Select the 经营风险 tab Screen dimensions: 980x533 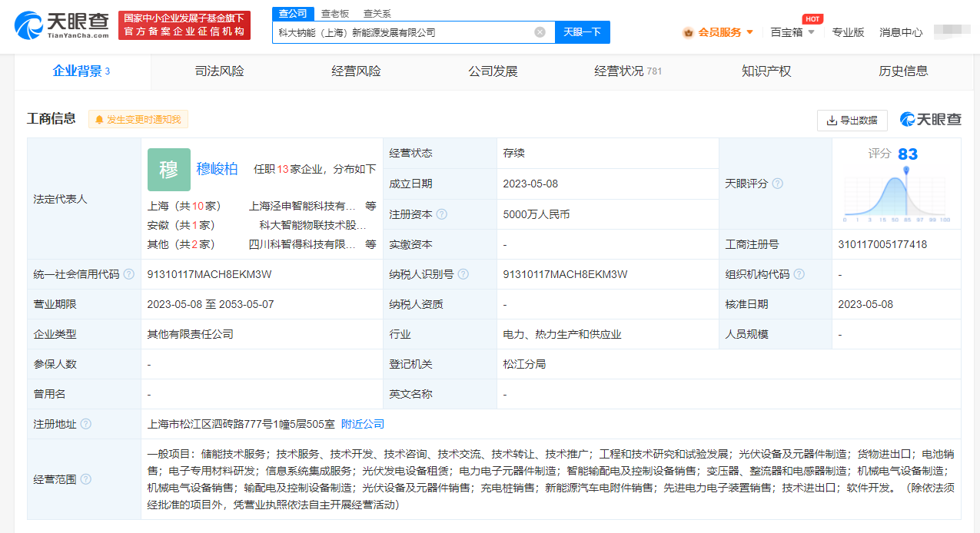click(x=356, y=71)
